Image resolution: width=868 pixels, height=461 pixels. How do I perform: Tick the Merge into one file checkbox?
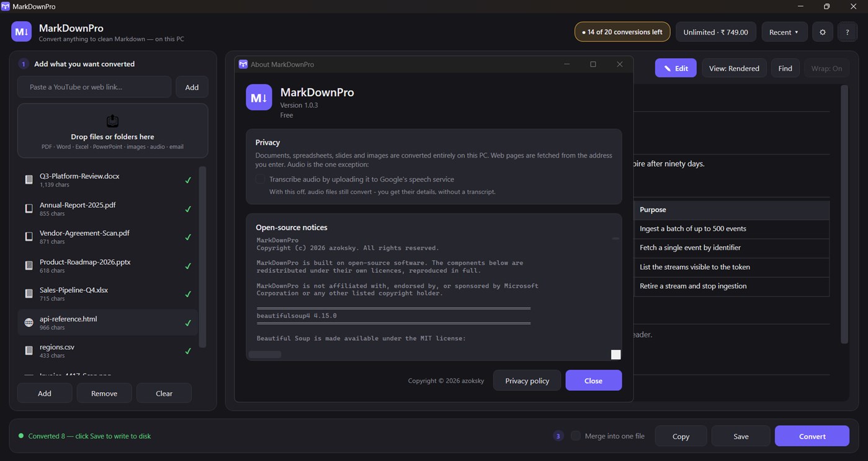click(x=576, y=436)
